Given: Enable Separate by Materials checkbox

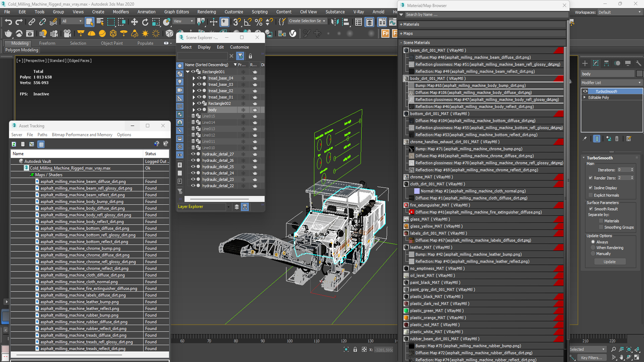Looking at the screenshot, I should click(x=601, y=221).
